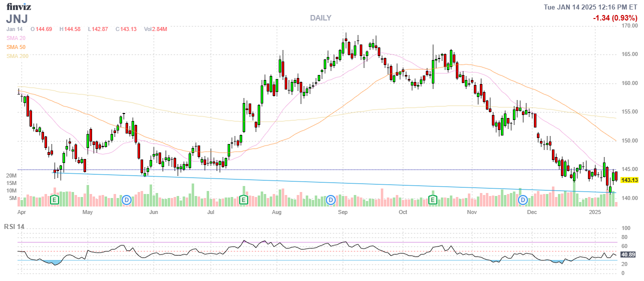Screen dimensions: 644x281
Task: Click the April earnings 'E' marker
Action: click(x=55, y=200)
